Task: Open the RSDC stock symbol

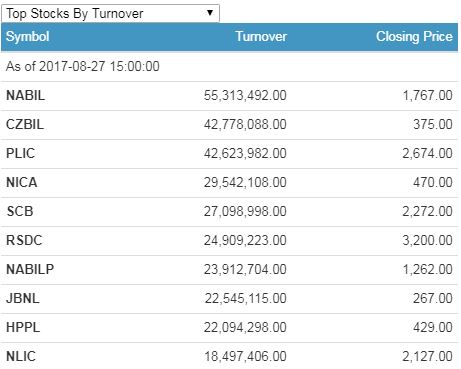Action: pyautogui.click(x=24, y=241)
